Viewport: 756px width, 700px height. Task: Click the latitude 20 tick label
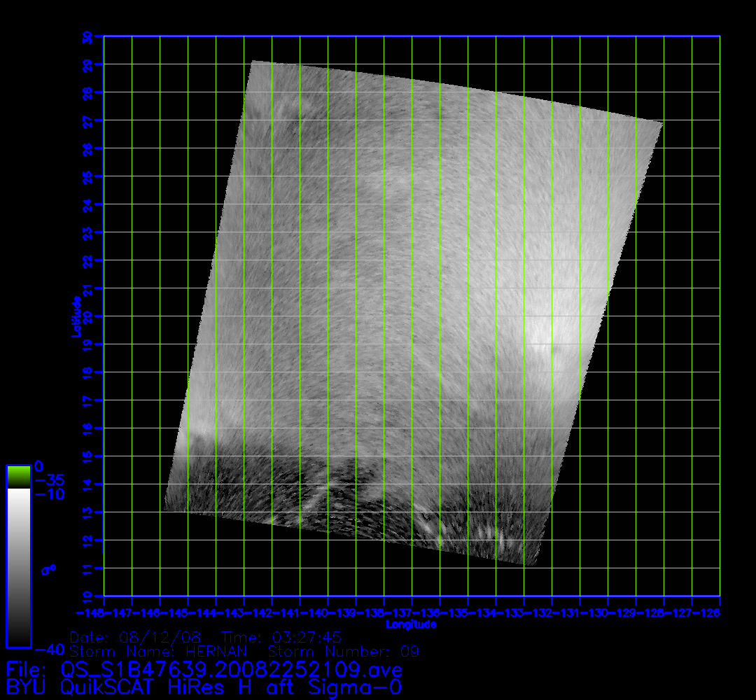87,316
